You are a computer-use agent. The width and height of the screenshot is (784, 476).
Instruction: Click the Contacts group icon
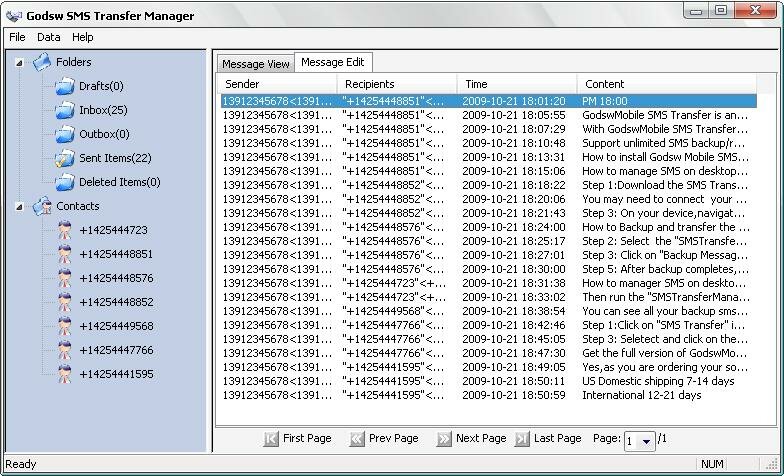42,206
